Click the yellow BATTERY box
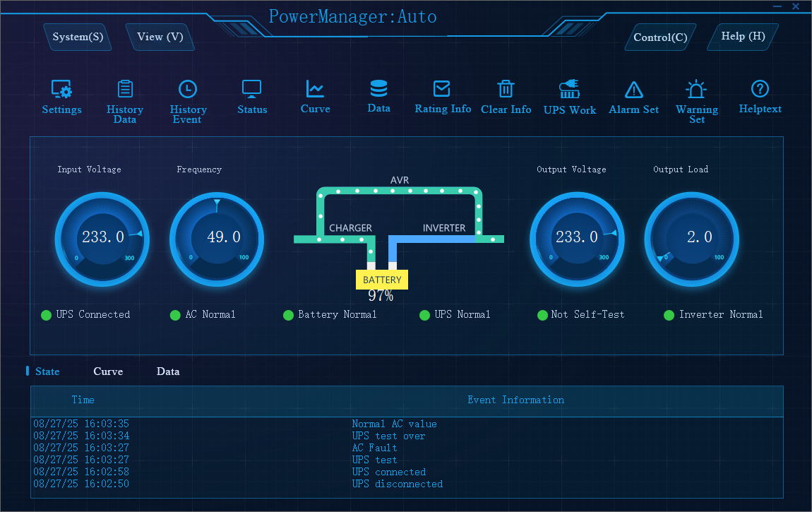812x512 pixels. (x=382, y=280)
